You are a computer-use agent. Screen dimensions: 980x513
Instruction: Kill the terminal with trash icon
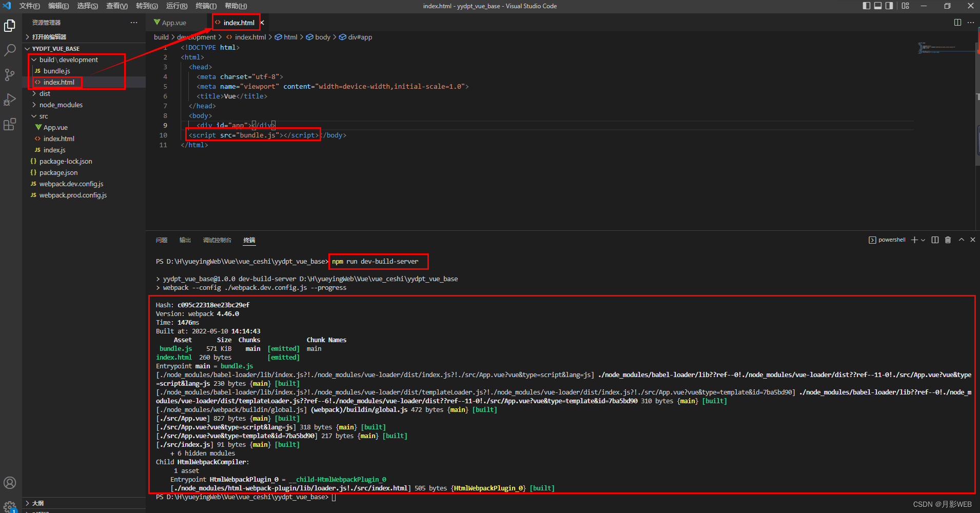948,240
